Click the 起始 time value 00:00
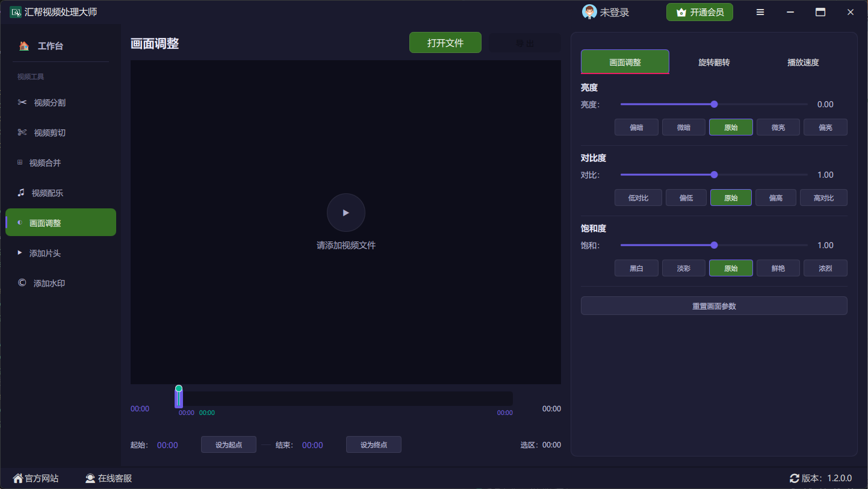 (167, 445)
